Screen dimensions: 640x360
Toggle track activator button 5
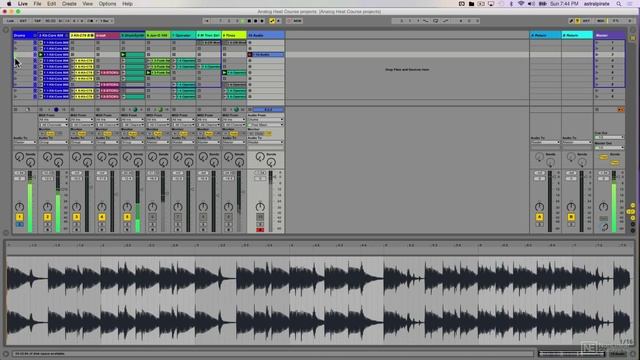(x=127, y=217)
